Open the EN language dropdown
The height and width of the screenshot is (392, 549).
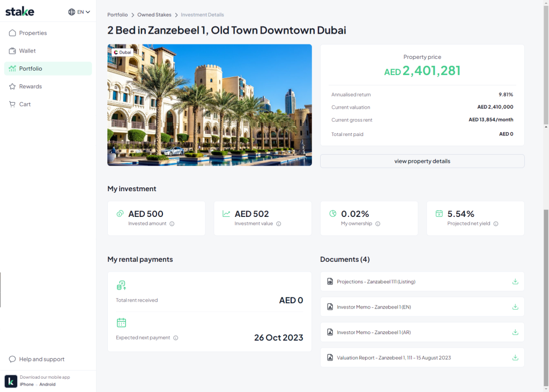point(79,12)
